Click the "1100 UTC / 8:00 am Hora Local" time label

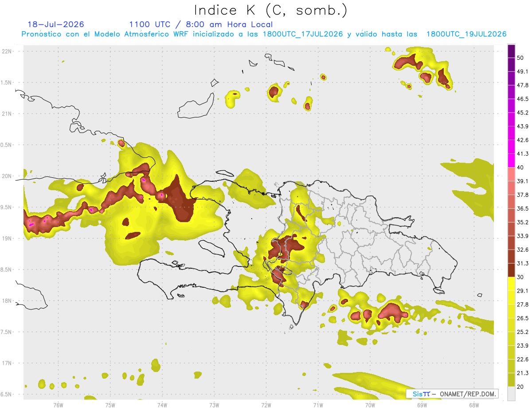point(201,24)
